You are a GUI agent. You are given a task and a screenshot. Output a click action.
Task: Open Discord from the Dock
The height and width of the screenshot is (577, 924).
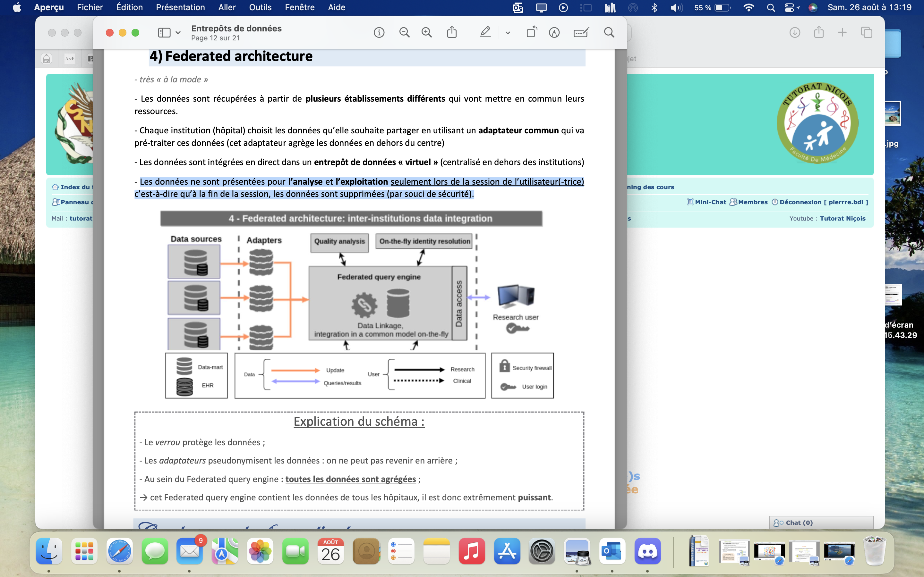647,552
